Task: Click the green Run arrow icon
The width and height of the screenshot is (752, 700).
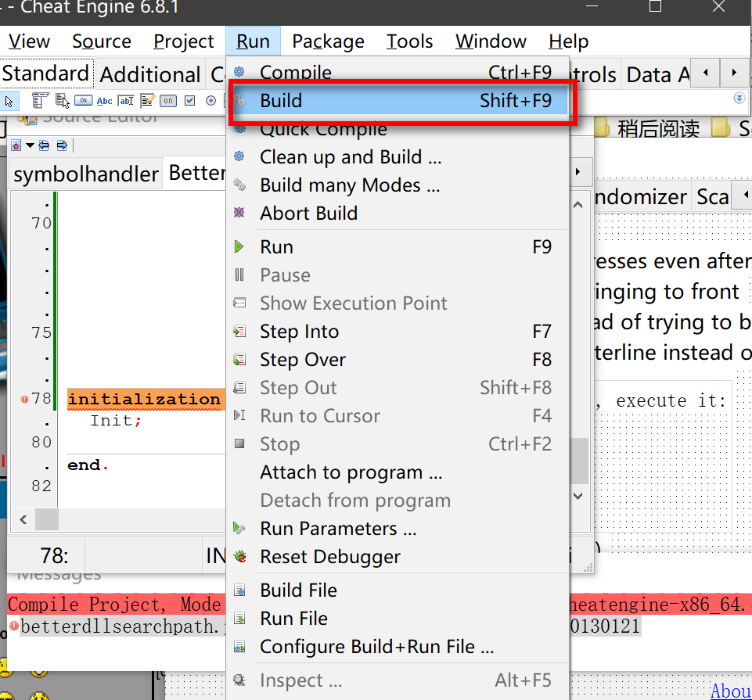Action: (x=239, y=247)
